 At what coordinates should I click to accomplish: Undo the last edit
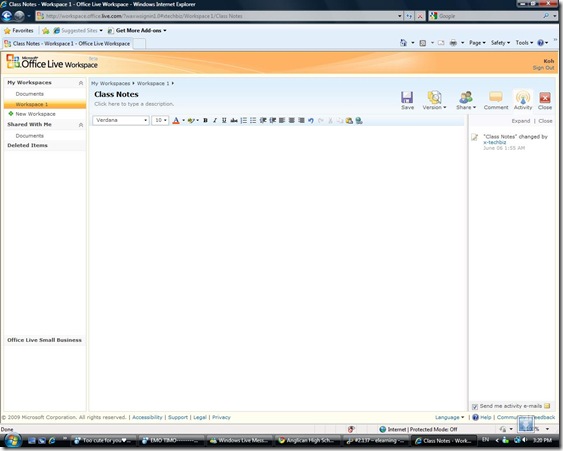311,120
